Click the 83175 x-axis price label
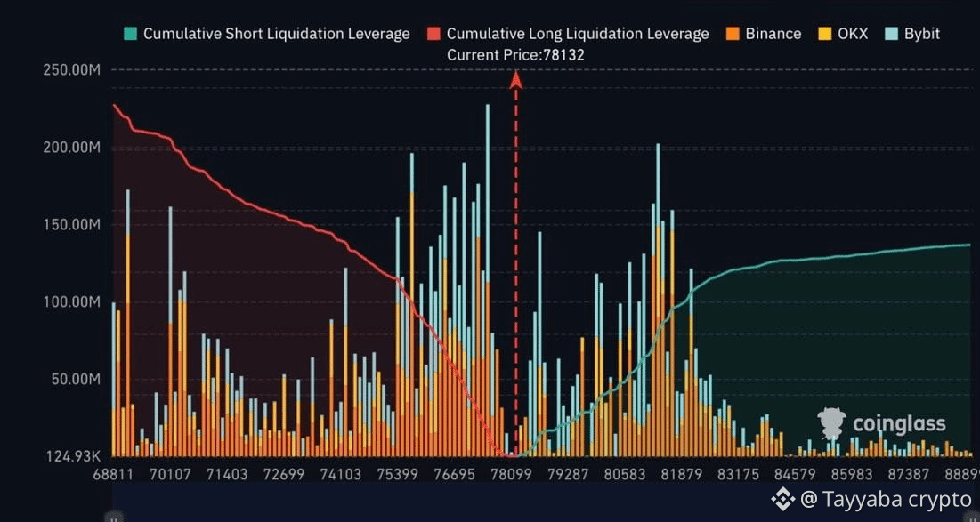The width and height of the screenshot is (980, 522). pyautogui.click(x=738, y=475)
